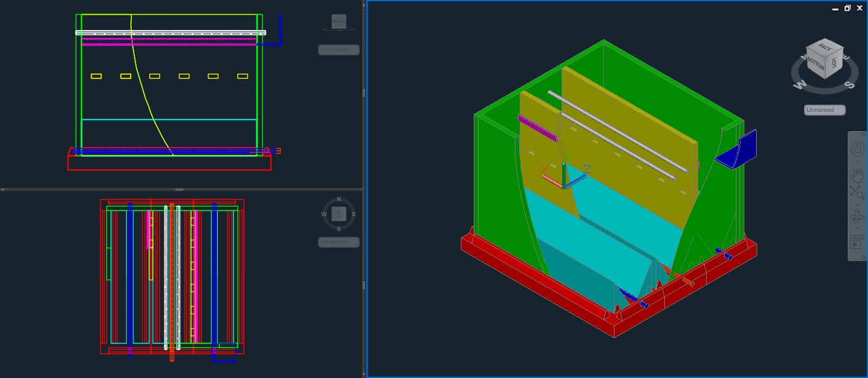Viewport: 868px width, 378px height.
Task: Restore down the 3D viewport window
Action: (x=847, y=9)
